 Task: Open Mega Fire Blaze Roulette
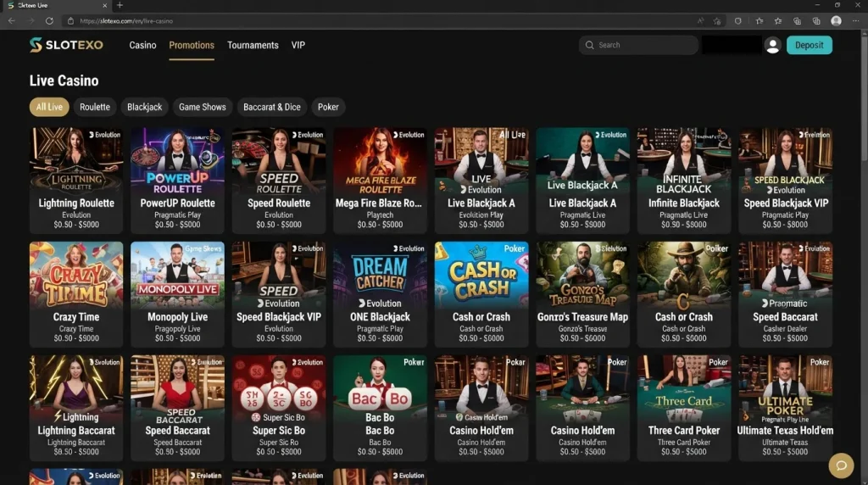click(381, 181)
